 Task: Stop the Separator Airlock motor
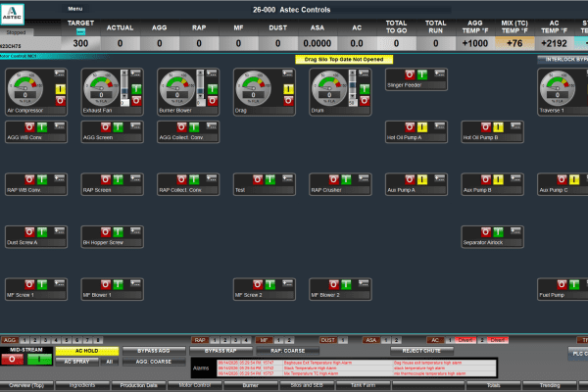point(486,232)
